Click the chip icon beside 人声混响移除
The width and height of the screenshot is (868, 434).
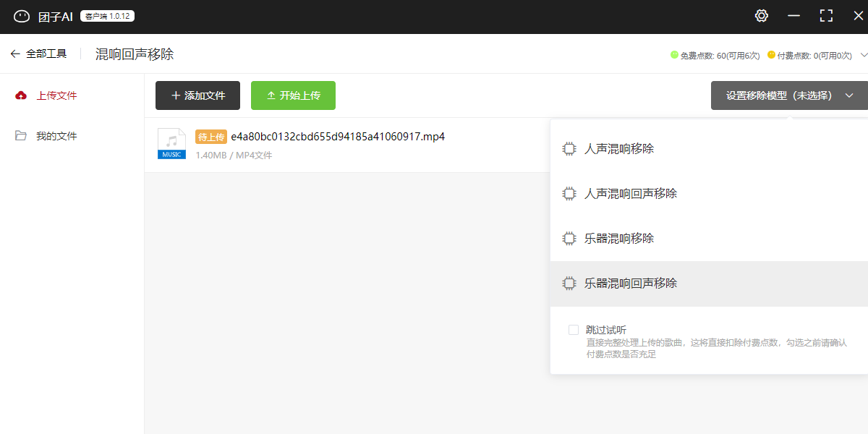click(569, 149)
